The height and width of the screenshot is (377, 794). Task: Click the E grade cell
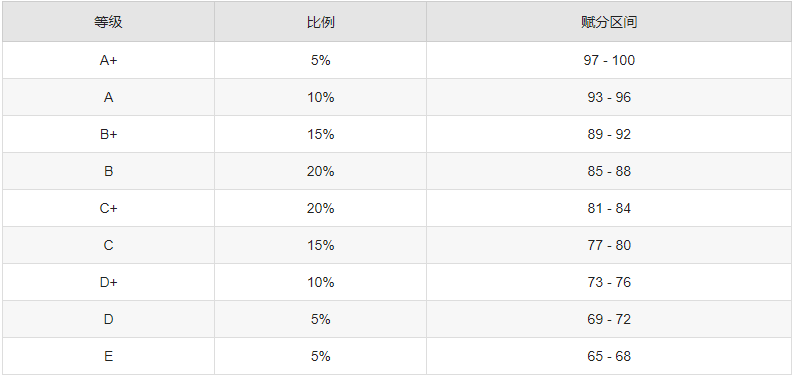pyautogui.click(x=108, y=356)
